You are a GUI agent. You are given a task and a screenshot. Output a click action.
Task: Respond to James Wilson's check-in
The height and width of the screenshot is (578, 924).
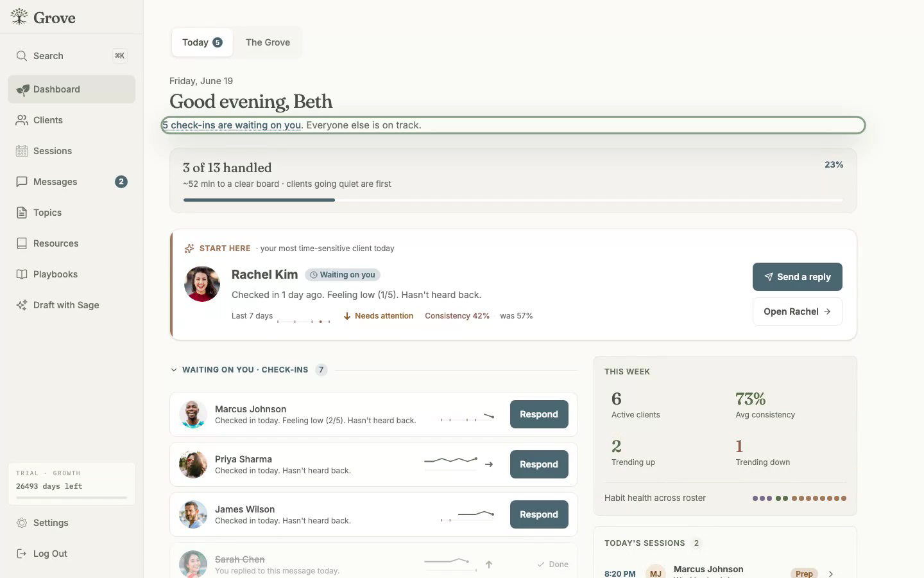(x=539, y=514)
